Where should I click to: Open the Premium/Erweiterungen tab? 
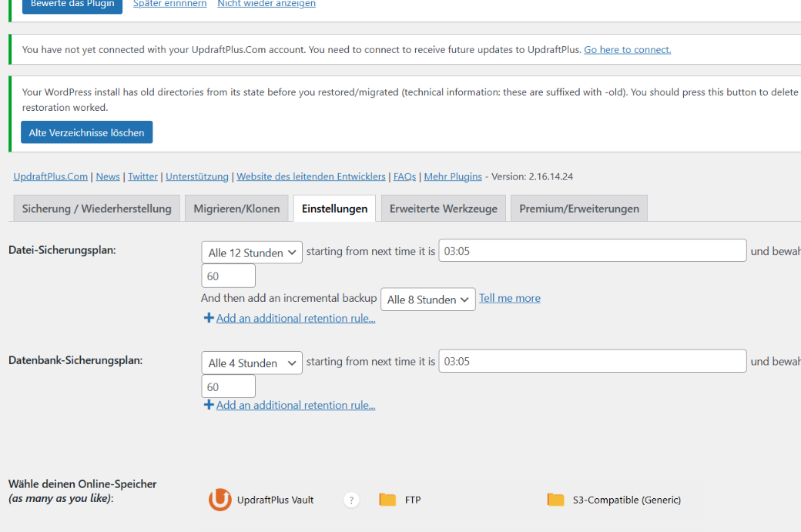pyautogui.click(x=579, y=209)
